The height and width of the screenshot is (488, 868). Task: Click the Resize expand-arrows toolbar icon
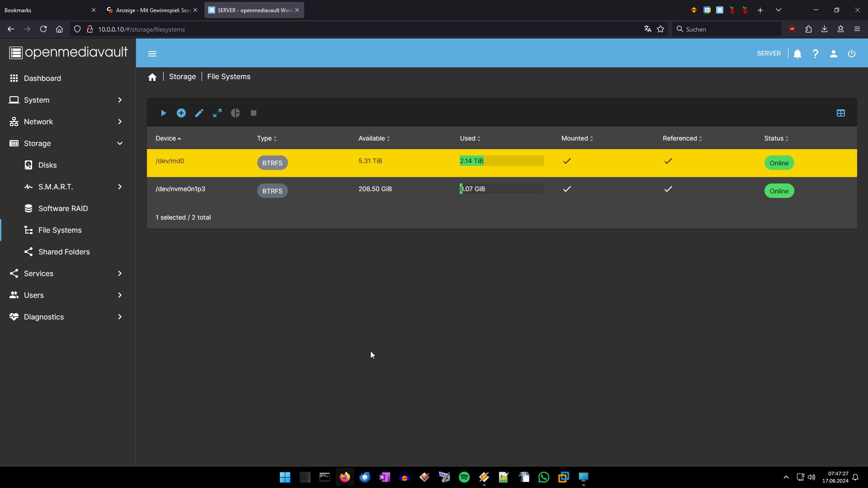pyautogui.click(x=217, y=113)
